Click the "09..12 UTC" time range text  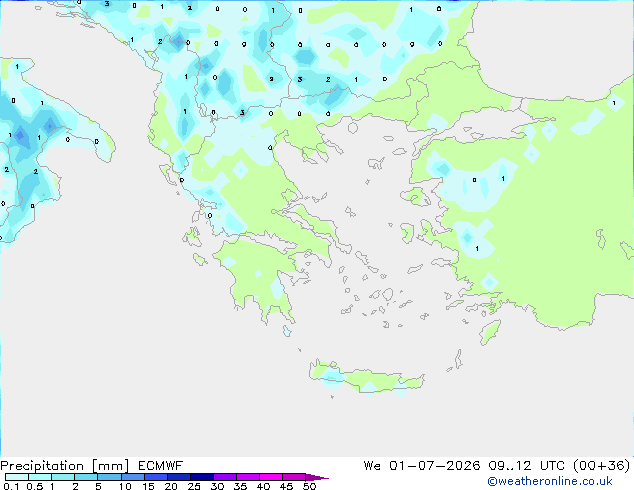coord(526,466)
